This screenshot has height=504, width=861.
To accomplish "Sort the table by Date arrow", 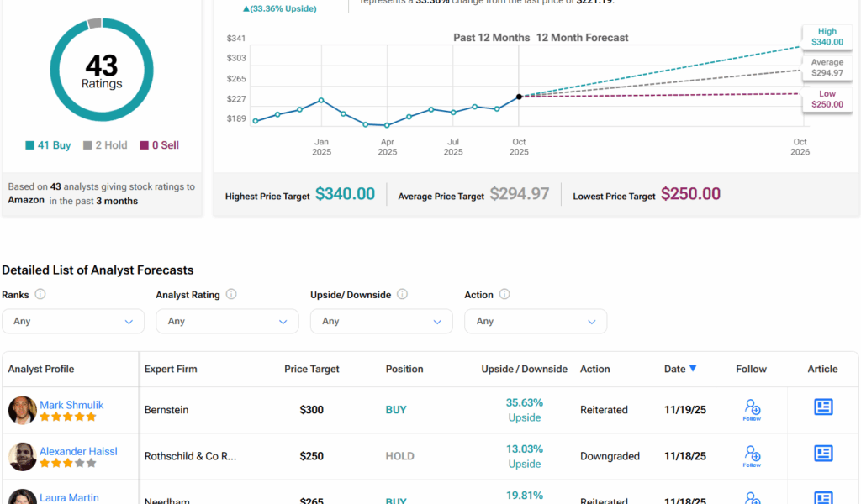I will point(693,369).
